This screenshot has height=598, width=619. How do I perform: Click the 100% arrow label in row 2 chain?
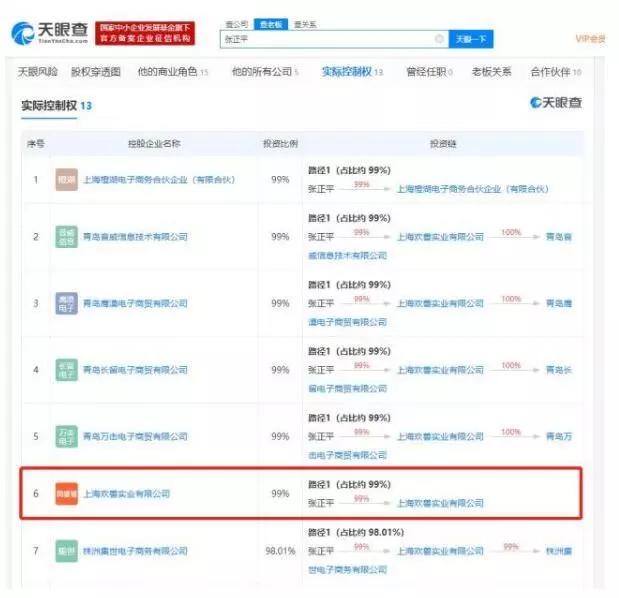pyautogui.click(x=511, y=232)
